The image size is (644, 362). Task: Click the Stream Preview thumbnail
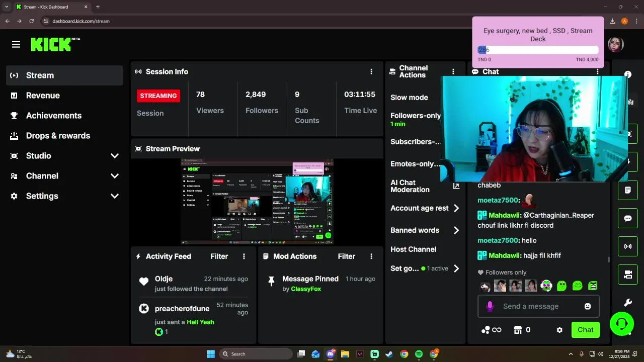point(257,202)
